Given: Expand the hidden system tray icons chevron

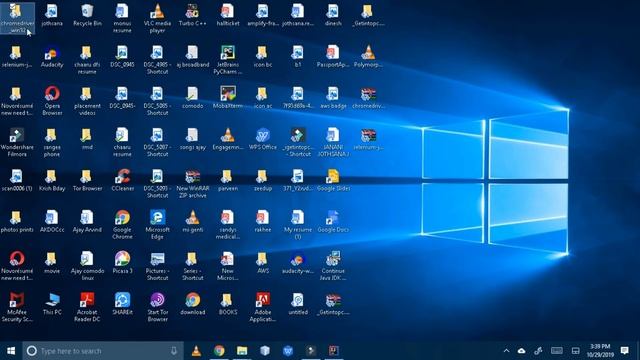Looking at the screenshot, I should point(506,351).
